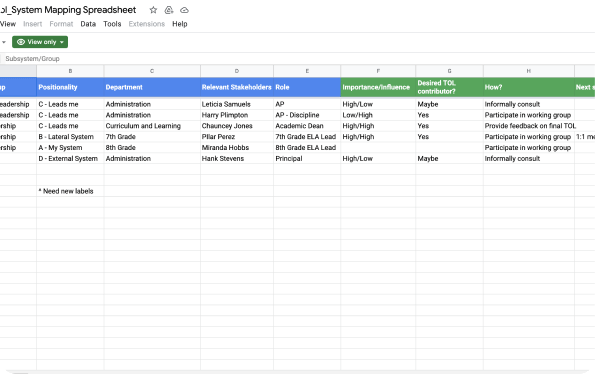The image size is (595, 374).
Task: Select Informally consult in Leticia Samuels row
Action: point(529,104)
